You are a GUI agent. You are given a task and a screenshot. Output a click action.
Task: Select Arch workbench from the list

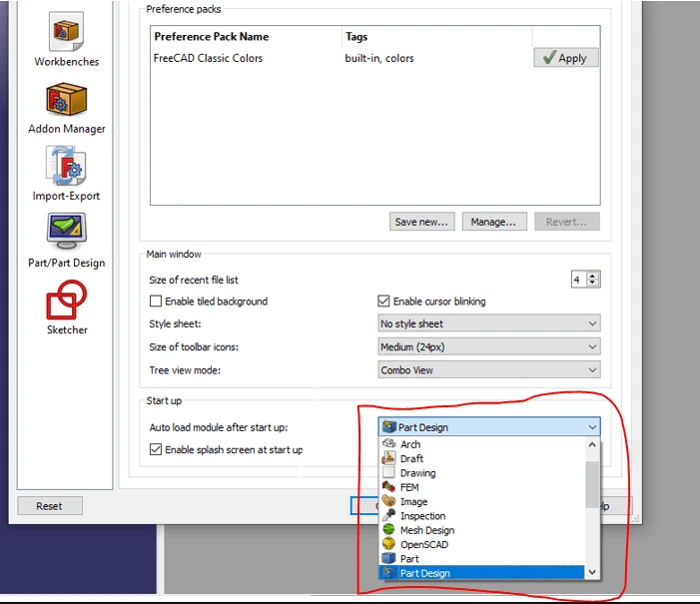pyautogui.click(x=482, y=444)
